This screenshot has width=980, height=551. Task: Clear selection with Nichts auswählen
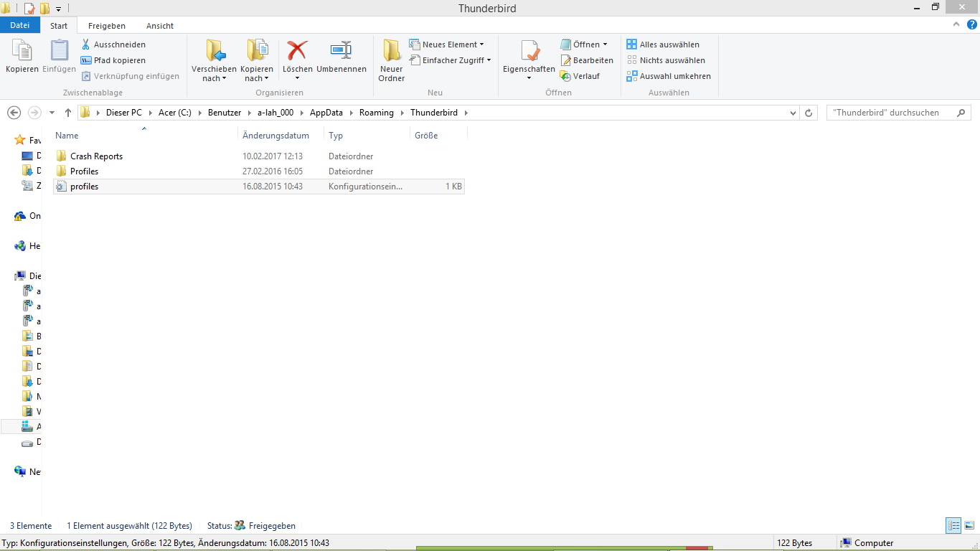(x=666, y=60)
